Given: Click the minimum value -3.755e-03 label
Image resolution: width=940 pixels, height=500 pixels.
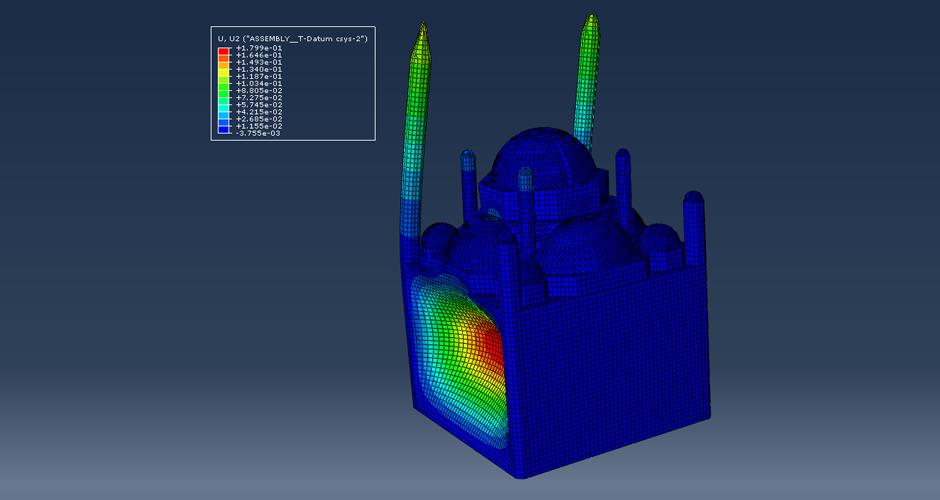Looking at the screenshot, I should click(258, 133).
